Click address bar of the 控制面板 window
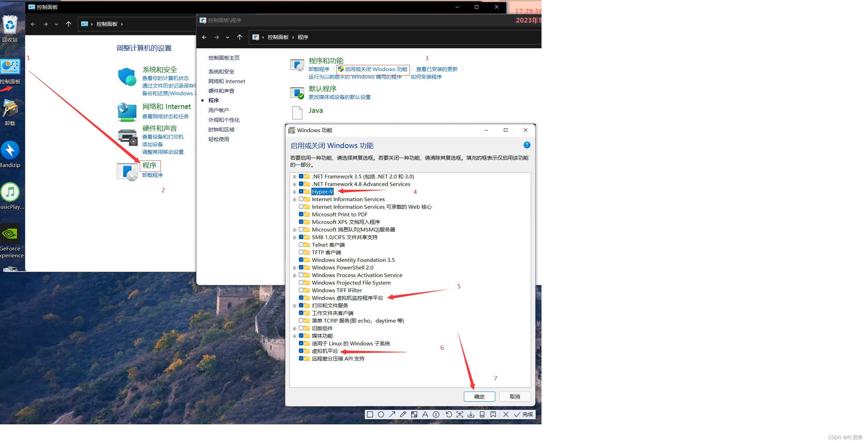 click(137, 24)
